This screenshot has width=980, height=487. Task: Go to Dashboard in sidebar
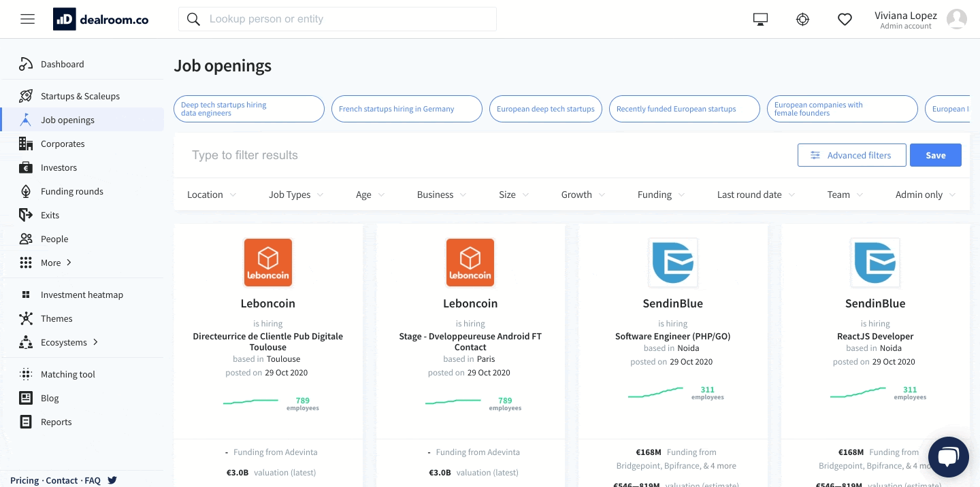63,64
